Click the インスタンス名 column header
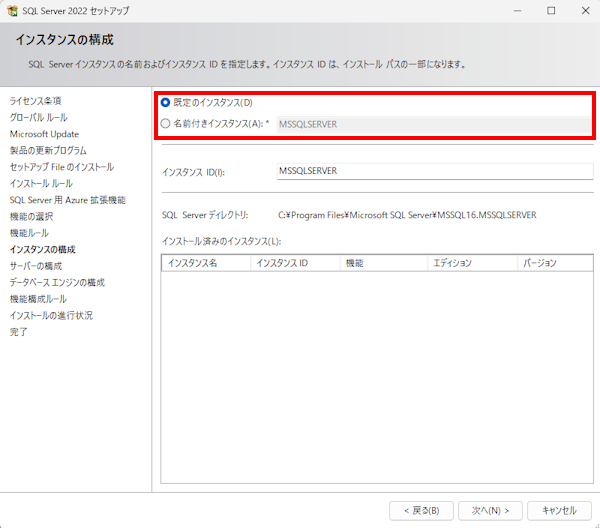The height and width of the screenshot is (528, 600). (x=206, y=263)
